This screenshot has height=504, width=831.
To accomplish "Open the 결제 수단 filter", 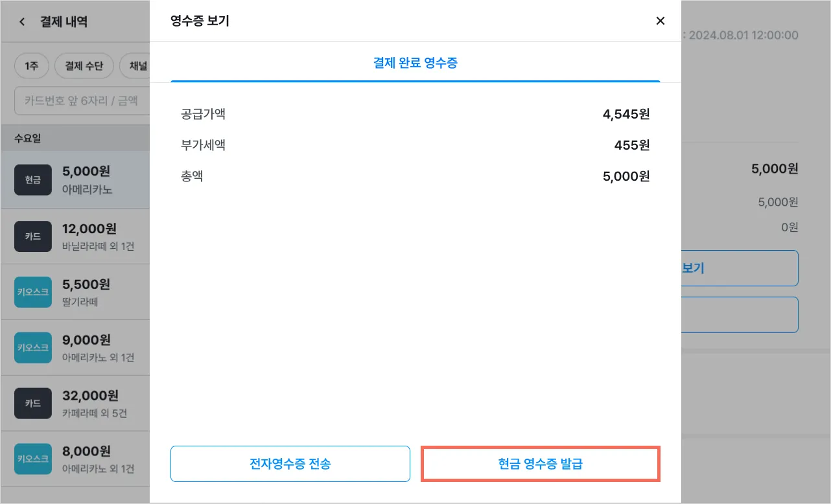I will point(84,66).
